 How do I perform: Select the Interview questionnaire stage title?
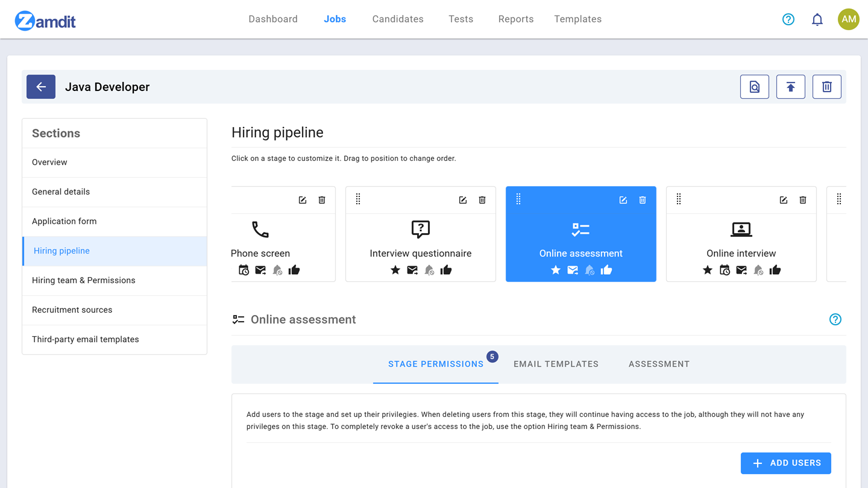(421, 254)
